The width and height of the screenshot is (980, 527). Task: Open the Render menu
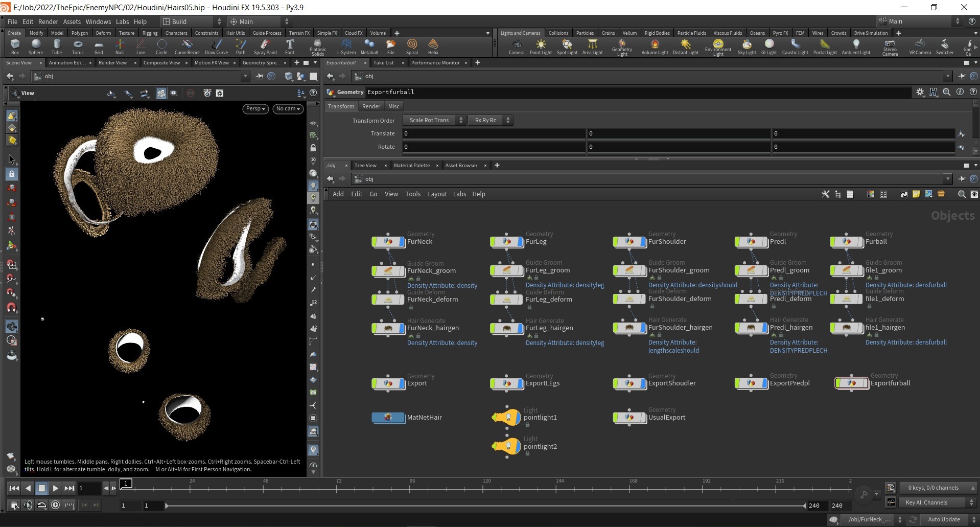(48, 21)
